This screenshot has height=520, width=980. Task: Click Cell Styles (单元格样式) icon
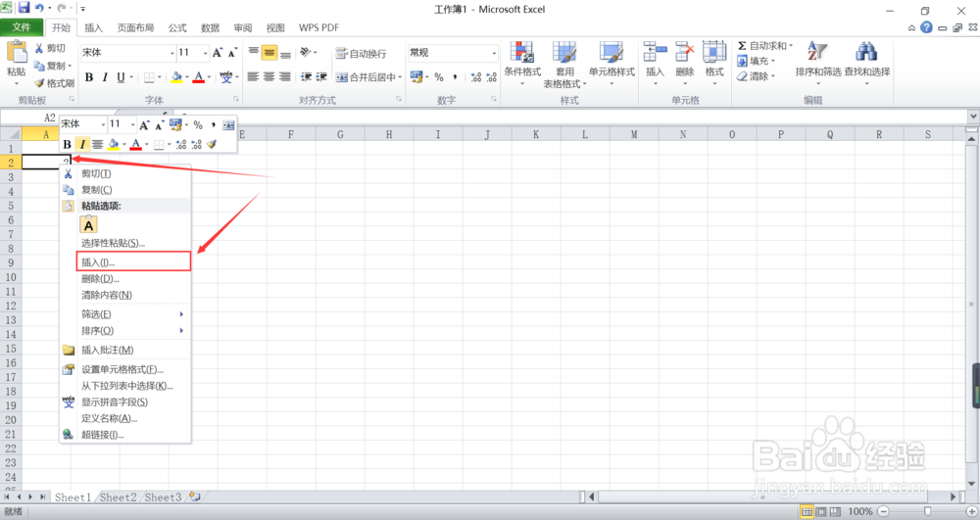pos(611,53)
